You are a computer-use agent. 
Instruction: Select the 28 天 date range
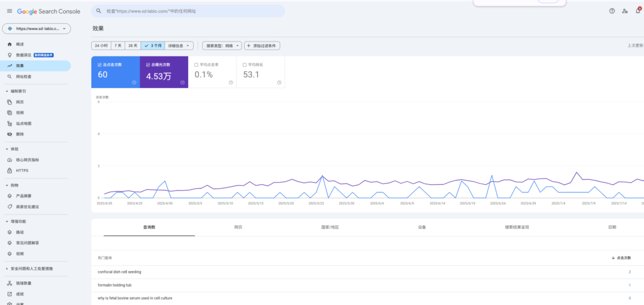pyautogui.click(x=132, y=45)
